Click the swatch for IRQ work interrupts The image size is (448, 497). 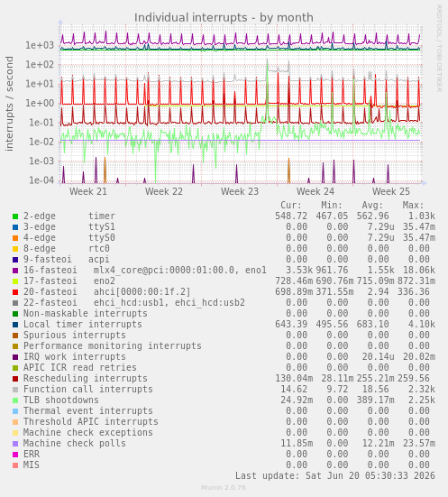15,357
